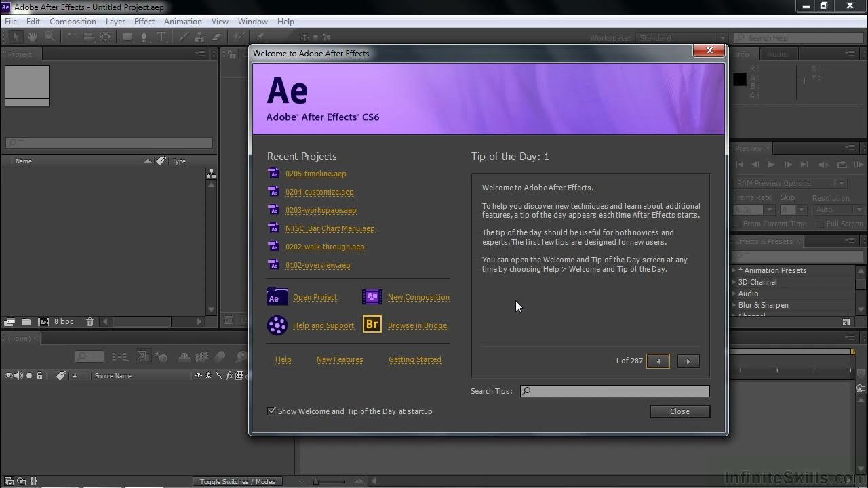The height and width of the screenshot is (488, 868).
Task: Open recent project NTSC_Bar Chart Menu.aep
Action: click(330, 228)
